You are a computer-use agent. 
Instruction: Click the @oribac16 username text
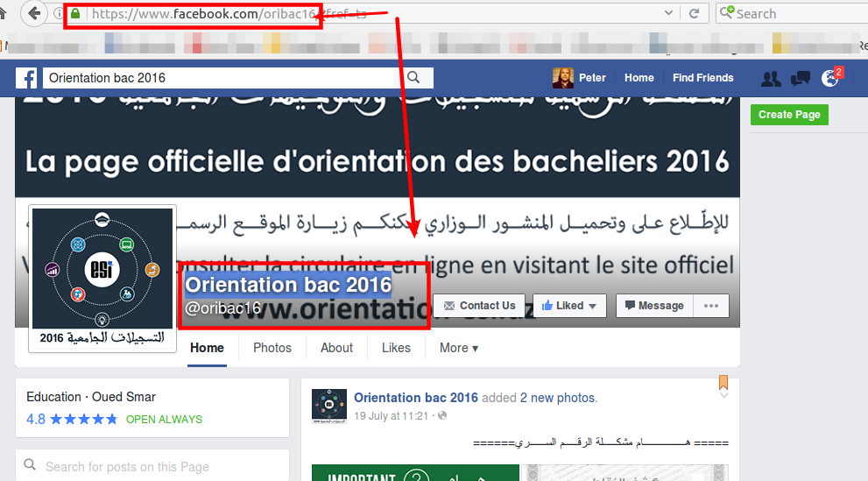[222, 308]
